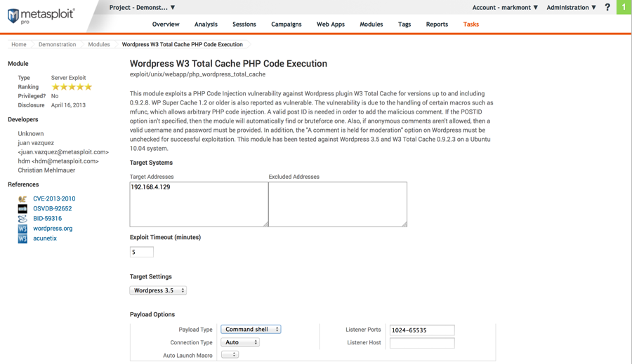Click the Christian Mehlmauer developer name
Screen dimensions: 632x364
(x=46, y=170)
